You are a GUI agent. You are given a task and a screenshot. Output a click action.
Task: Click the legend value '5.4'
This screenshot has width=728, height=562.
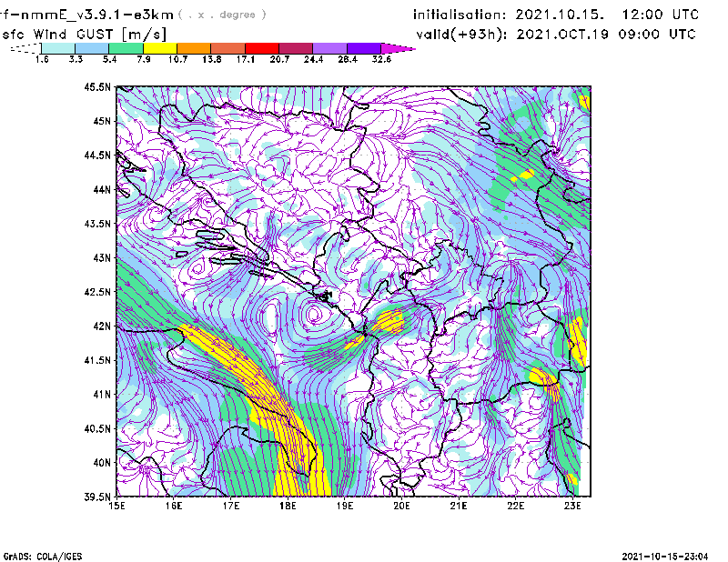pyautogui.click(x=109, y=59)
